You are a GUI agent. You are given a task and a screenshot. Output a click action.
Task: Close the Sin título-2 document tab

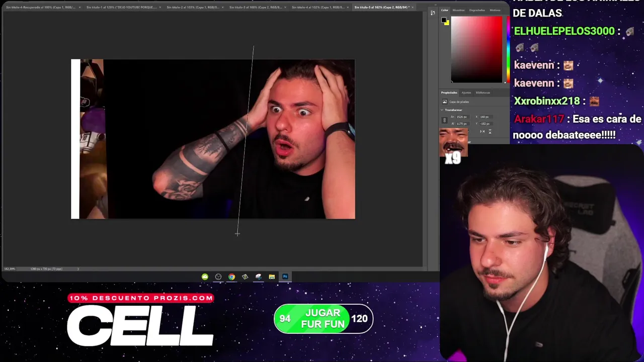coord(223,7)
